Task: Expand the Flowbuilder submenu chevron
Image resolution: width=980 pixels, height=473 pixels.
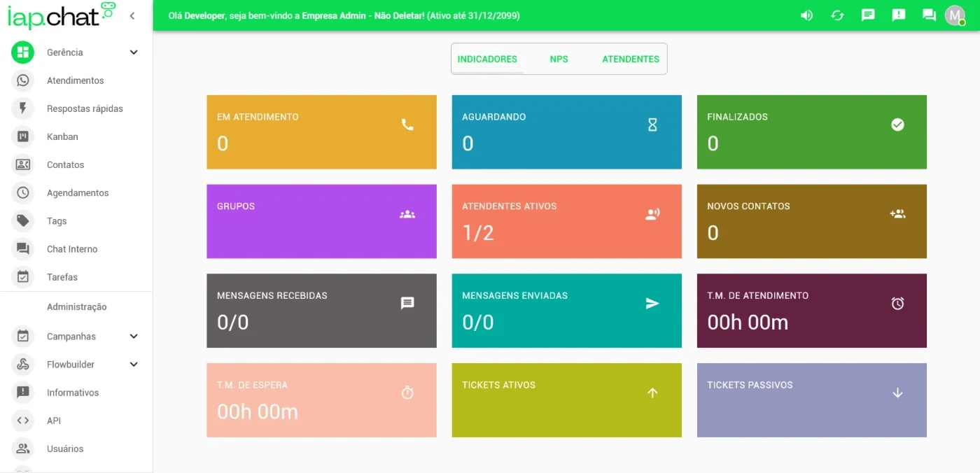Action: (x=134, y=365)
